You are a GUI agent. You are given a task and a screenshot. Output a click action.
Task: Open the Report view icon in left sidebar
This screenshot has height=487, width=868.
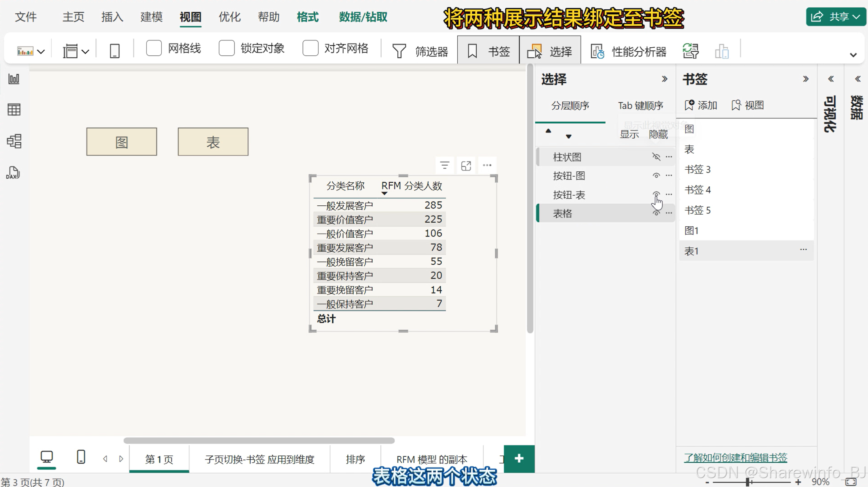click(14, 79)
